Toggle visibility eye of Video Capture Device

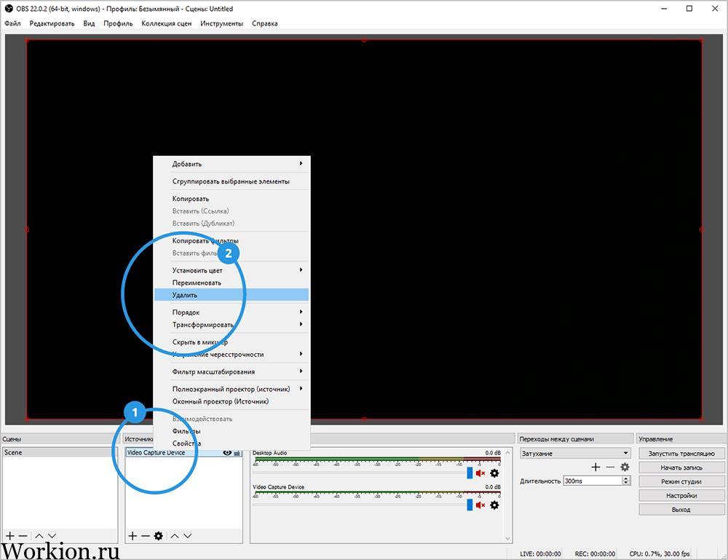pyautogui.click(x=227, y=453)
